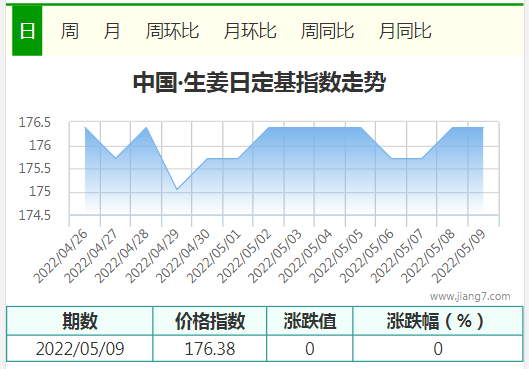
Task: Click the 2022/05/09 table cell
Action: pos(80,348)
